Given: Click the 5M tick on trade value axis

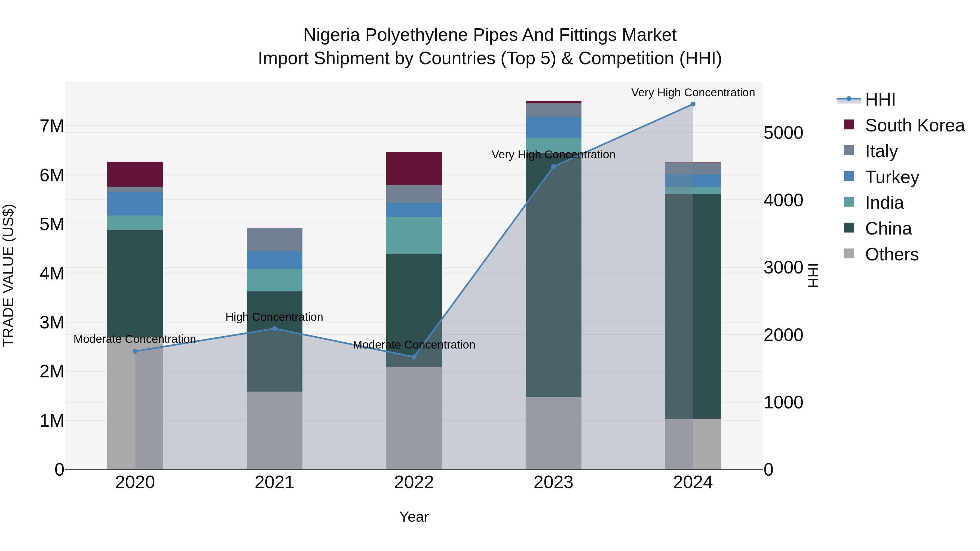Looking at the screenshot, I should [52, 224].
